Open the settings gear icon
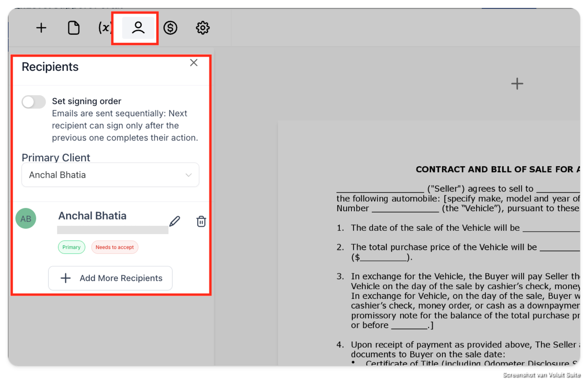 [203, 28]
